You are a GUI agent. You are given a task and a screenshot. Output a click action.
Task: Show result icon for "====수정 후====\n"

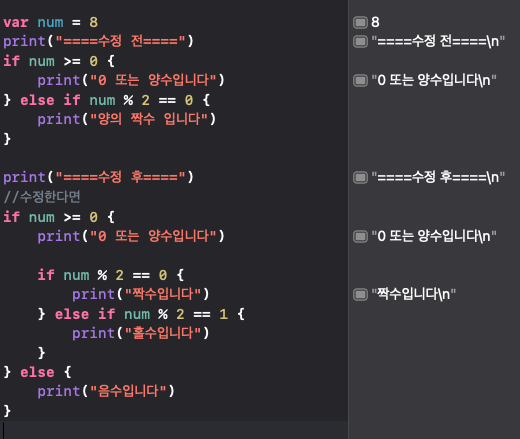(x=360, y=177)
